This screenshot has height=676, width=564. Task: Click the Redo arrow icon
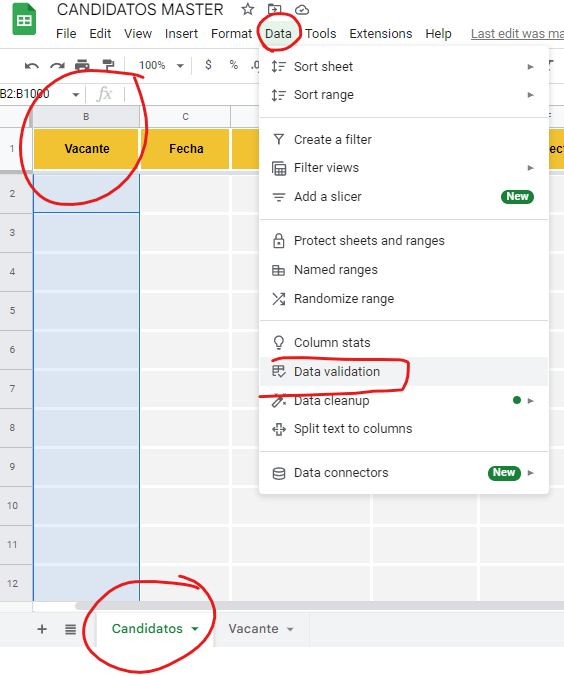coord(57,66)
